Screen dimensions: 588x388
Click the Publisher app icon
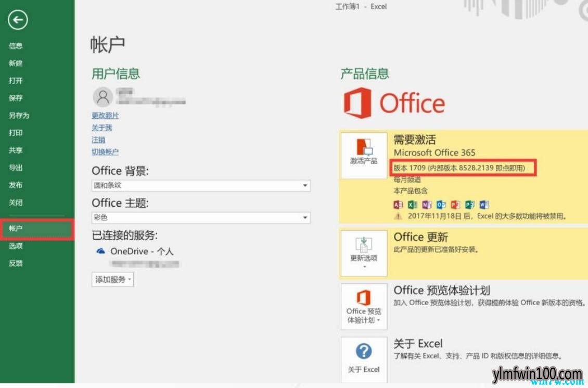coord(470,205)
